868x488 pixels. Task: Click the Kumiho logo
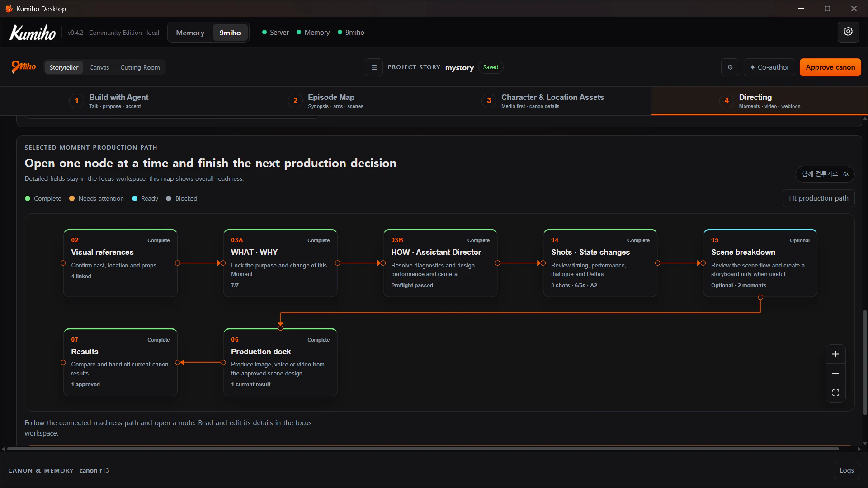click(33, 33)
